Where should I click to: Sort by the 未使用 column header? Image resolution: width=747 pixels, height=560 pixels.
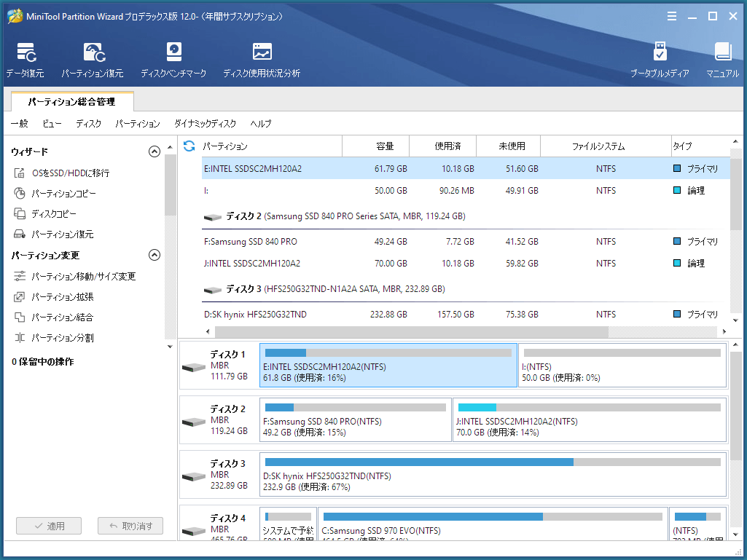click(x=508, y=146)
